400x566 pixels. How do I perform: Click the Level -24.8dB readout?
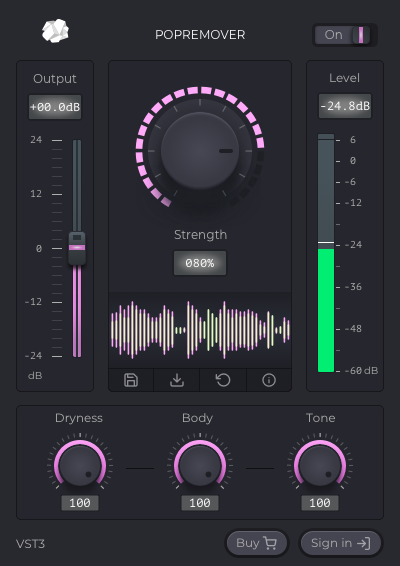click(345, 106)
